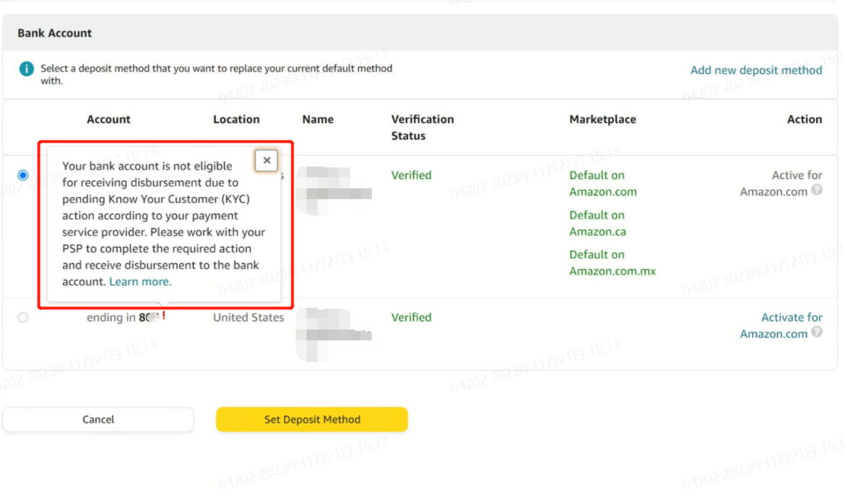
Task: Click the "Cancel" button
Action: [x=98, y=419]
